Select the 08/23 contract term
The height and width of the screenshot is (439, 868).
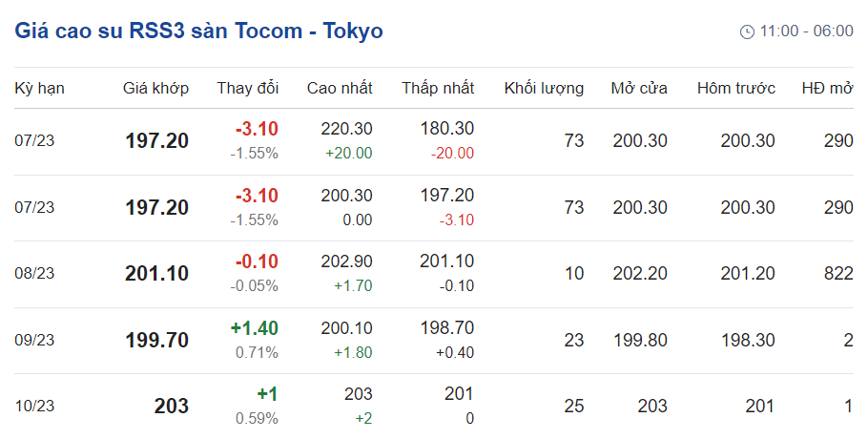pyautogui.click(x=35, y=274)
